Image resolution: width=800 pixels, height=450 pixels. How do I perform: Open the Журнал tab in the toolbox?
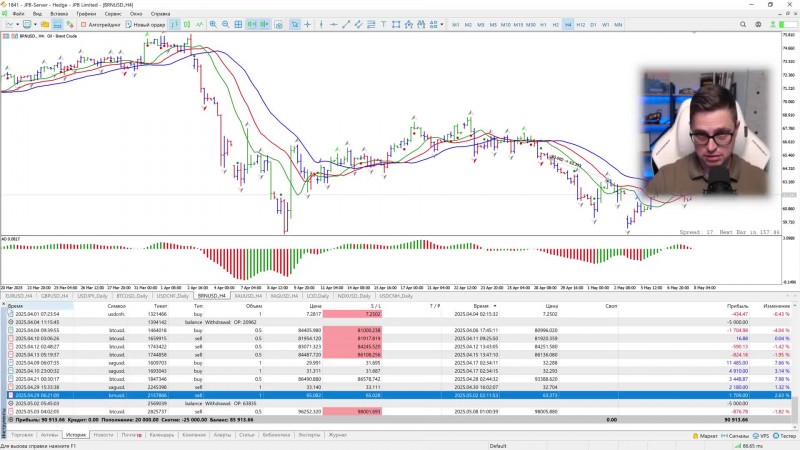(337, 435)
